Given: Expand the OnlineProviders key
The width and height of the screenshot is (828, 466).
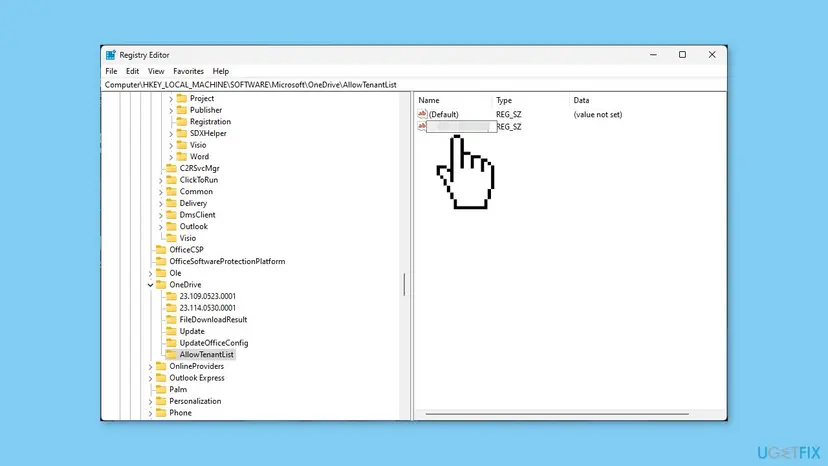Looking at the screenshot, I should point(150,366).
